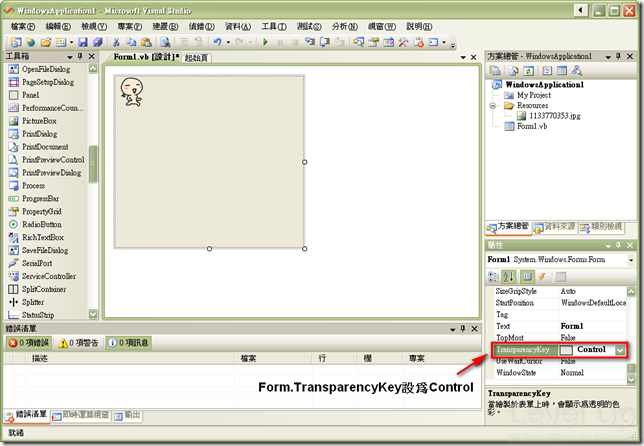This screenshot has height=446, width=644.
Task: Open the TransparencyKey value dropdown arrow
Action: 620,350
